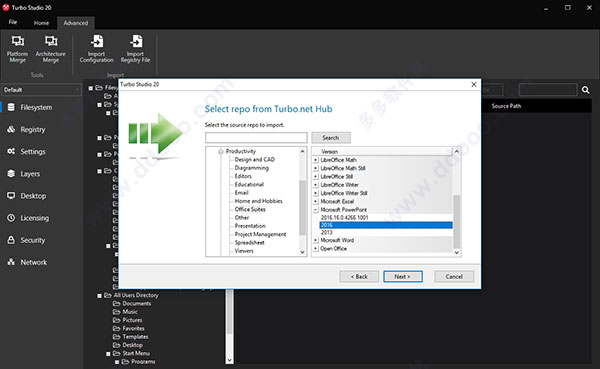Open the Architecture Merge tool
The image size is (600, 369).
51,49
